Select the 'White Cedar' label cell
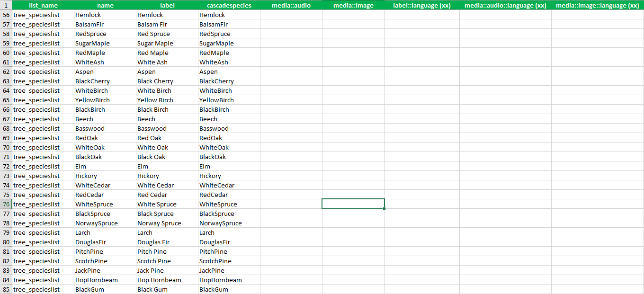Viewport: 644px width, 294px height. (x=167, y=185)
